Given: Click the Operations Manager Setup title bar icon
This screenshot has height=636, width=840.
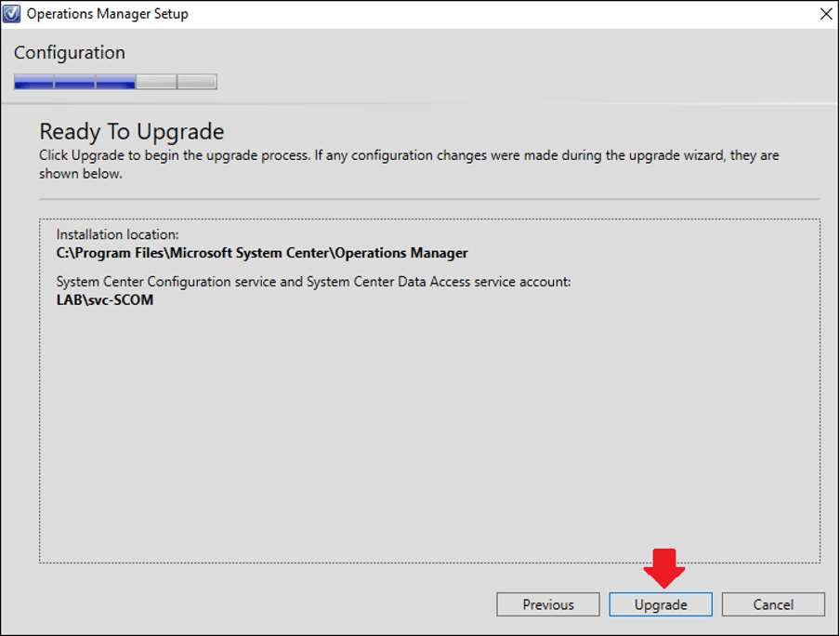Looking at the screenshot, I should 13,13.
